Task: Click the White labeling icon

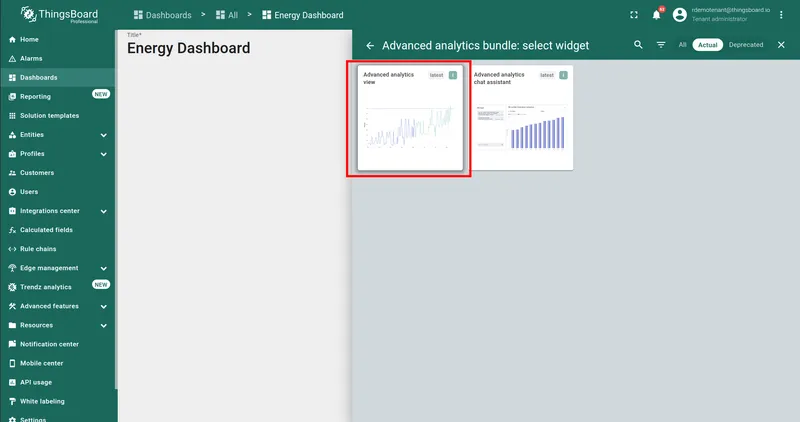Action: point(12,402)
